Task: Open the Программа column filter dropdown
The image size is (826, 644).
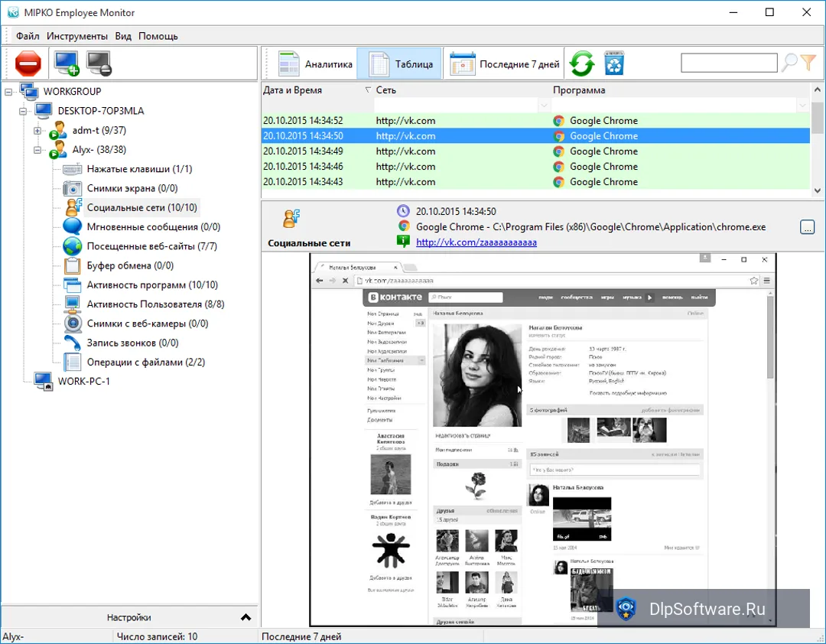Action: [802, 106]
